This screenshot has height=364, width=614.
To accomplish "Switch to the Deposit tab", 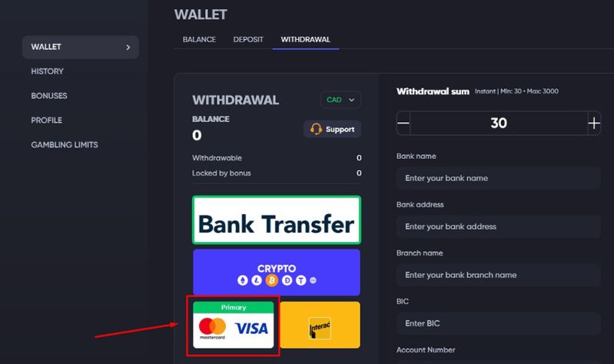I will tap(248, 39).
